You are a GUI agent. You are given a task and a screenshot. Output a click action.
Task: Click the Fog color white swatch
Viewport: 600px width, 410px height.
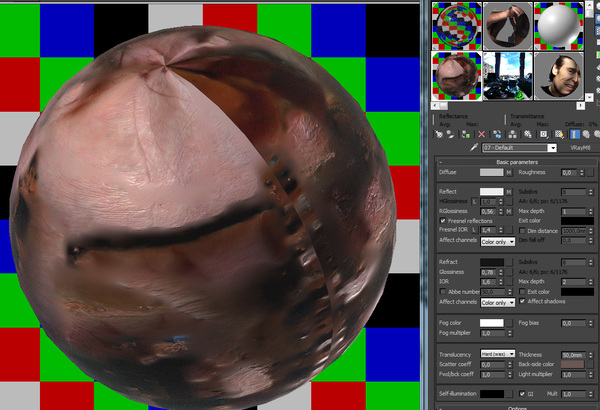pyautogui.click(x=491, y=323)
